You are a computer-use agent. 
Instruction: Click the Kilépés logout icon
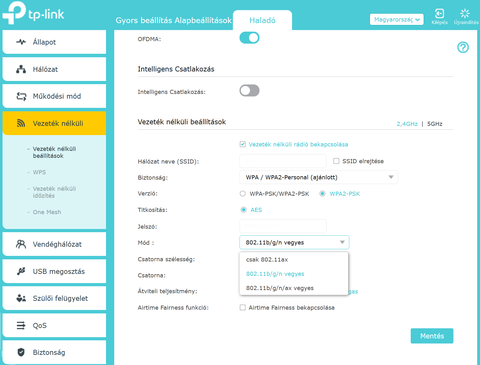(x=439, y=14)
